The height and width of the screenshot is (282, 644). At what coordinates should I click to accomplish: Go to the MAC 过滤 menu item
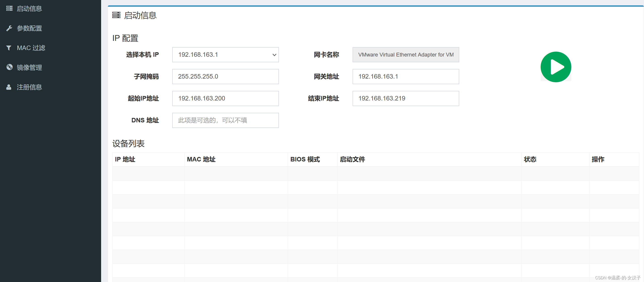31,48
